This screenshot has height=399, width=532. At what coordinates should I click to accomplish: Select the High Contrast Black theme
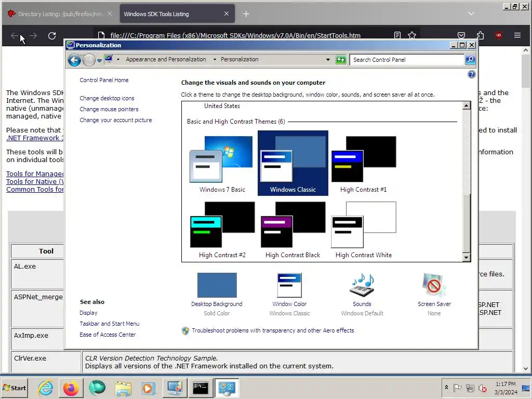[x=293, y=229]
